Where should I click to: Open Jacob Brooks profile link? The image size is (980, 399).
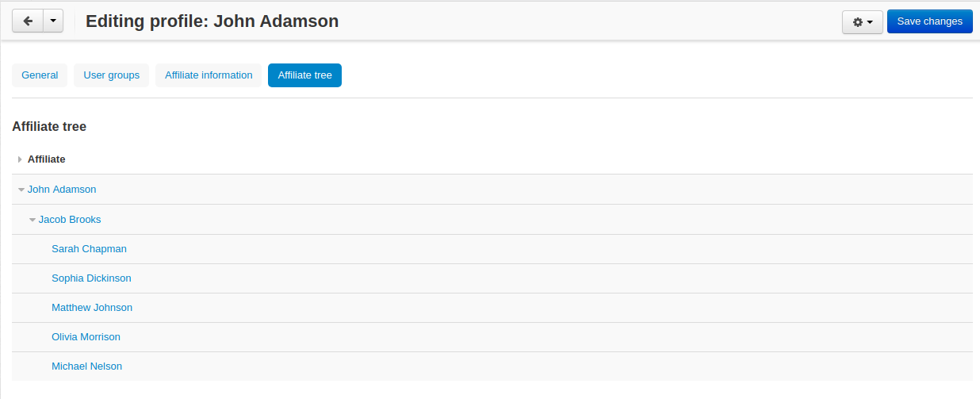[x=70, y=219]
